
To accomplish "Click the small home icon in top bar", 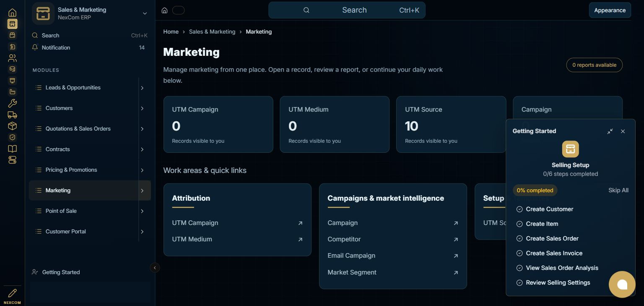I will click(165, 10).
